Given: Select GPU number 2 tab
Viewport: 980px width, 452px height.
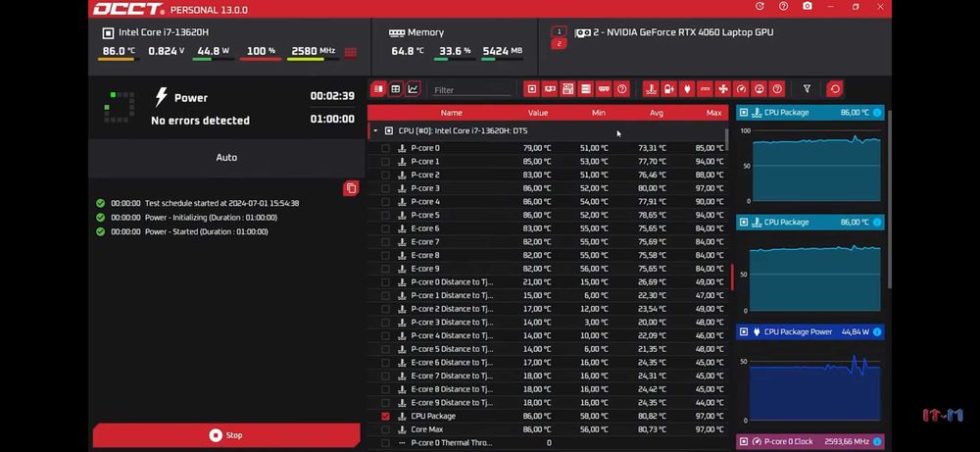Looking at the screenshot, I should 559,44.
